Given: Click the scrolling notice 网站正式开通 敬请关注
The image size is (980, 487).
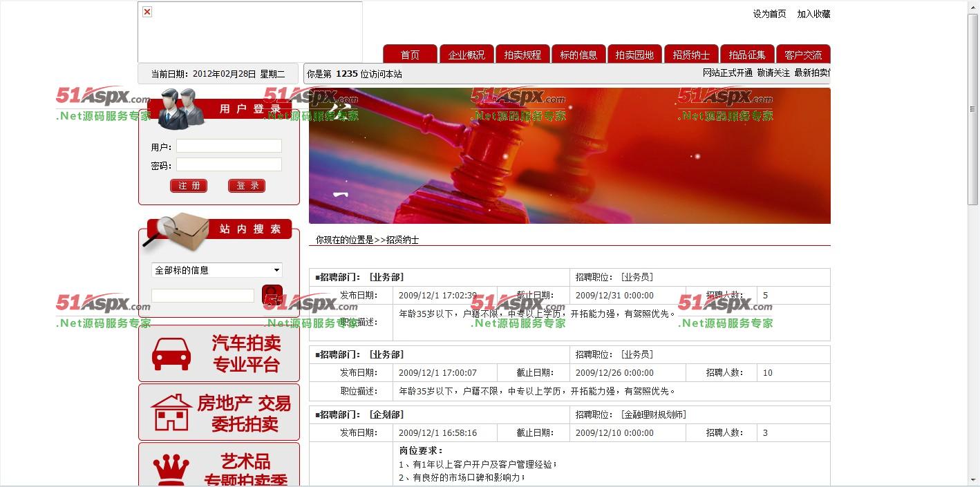Looking at the screenshot, I should click(x=746, y=73).
